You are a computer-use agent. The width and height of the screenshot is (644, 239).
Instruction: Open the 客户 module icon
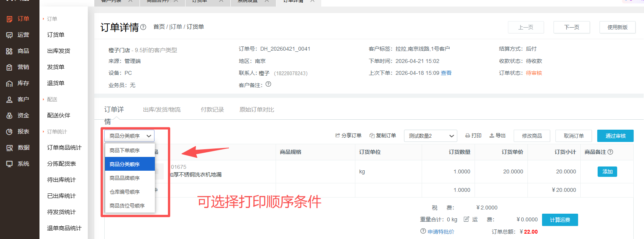[9, 99]
